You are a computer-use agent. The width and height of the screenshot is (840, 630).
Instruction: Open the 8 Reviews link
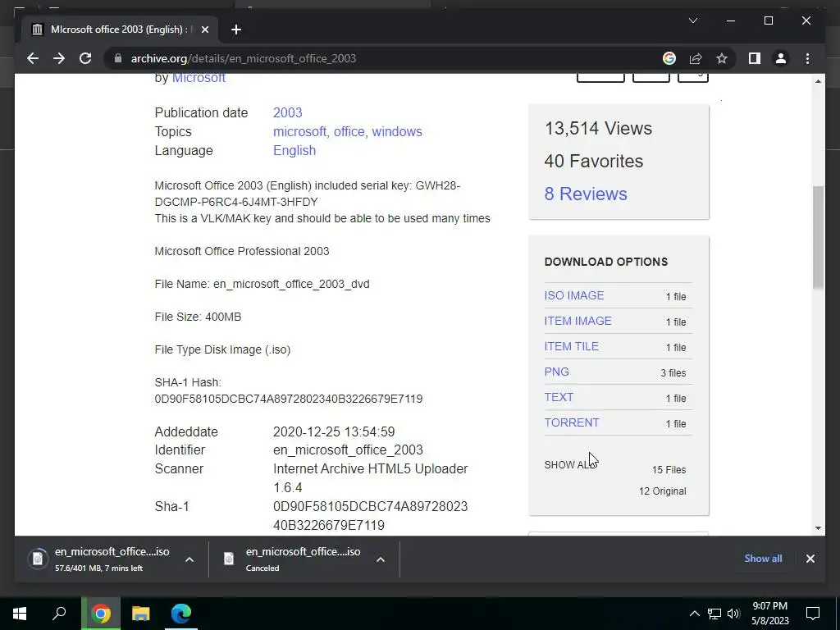point(586,194)
